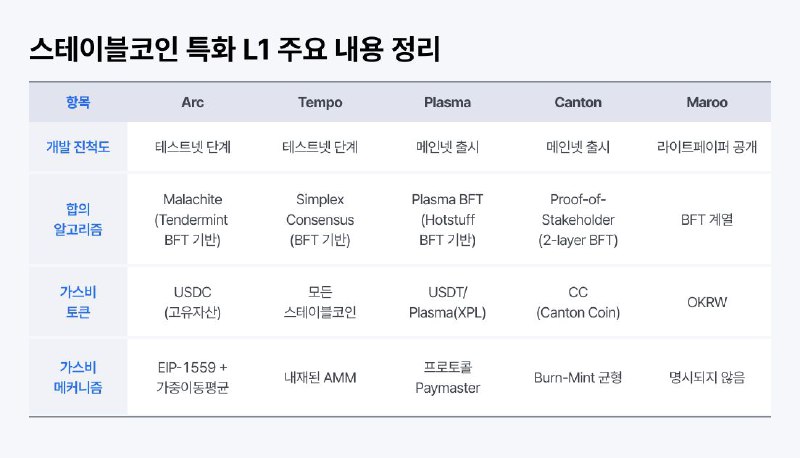Click the Tempo column header
The height and width of the screenshot is (458, 800).
coord(321,102)
